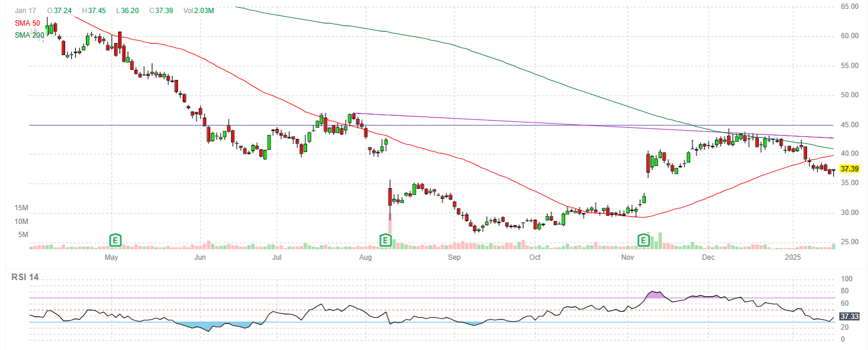Select the Sep label on time axis
Image resolution: width=868 pixels, height=350 pixels.
point(454,257)
